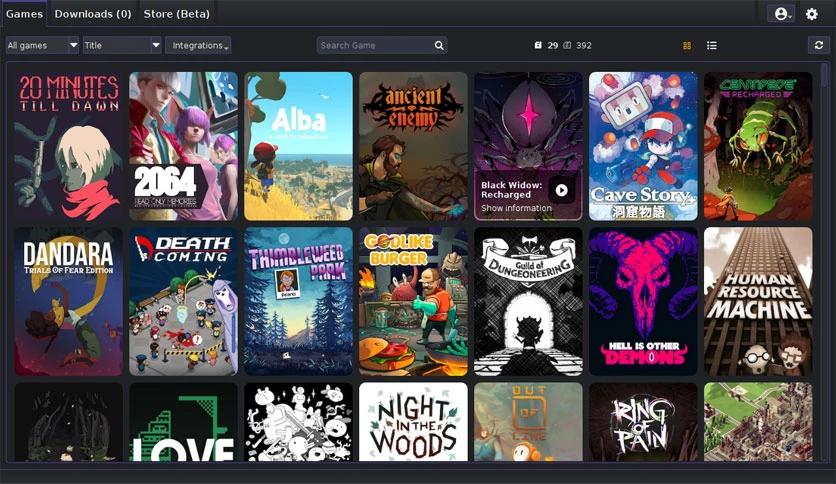Select the Out of Line cover

tap(528, 422)
